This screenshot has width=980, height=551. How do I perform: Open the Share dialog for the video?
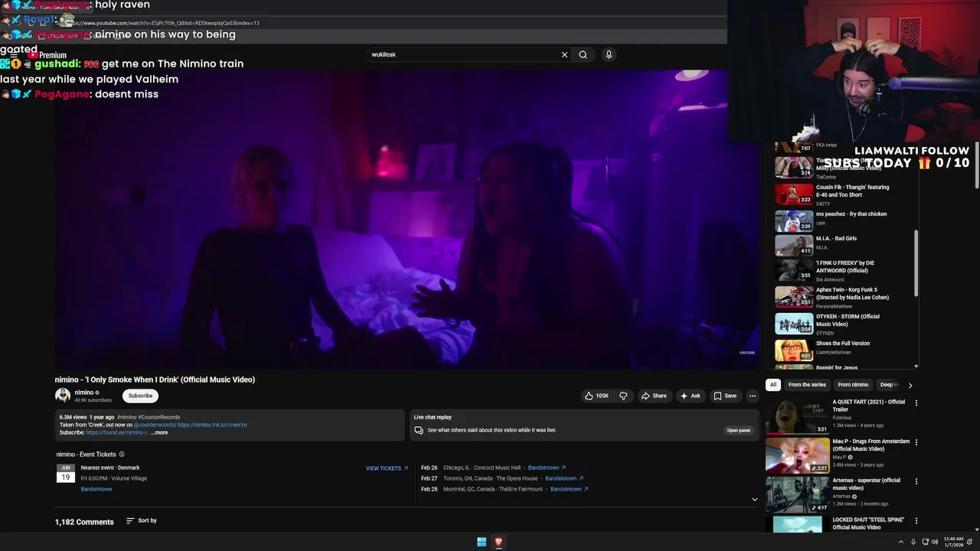[x=654, y=396]
